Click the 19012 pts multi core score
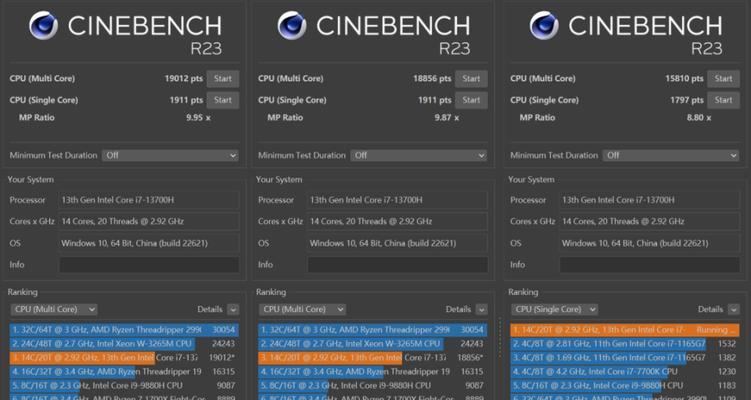751x400 pixels. (184, 79)
